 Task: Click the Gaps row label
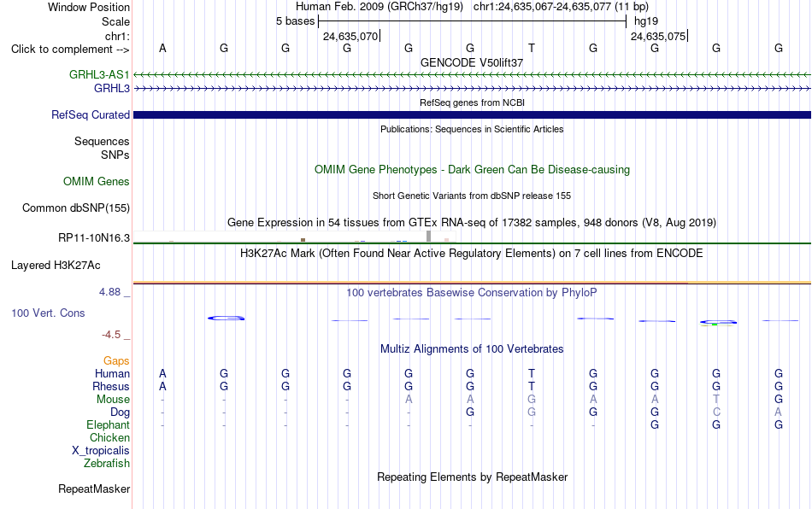click(x=116, y=360)
